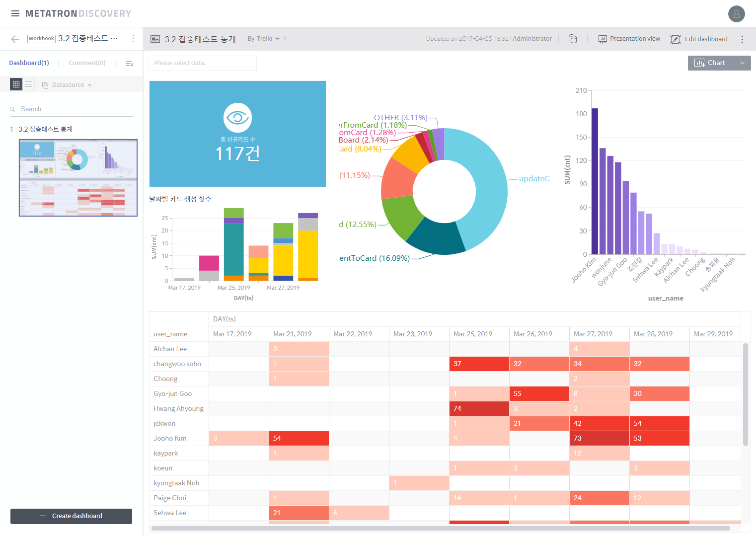Select the 3.2 집중테스트 통계 dashboard thumbnail
756x536 pixels.
(x=78, y=178)
